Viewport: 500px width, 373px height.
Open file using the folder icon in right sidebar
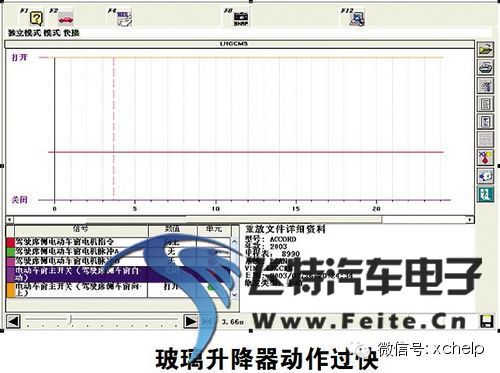click(x=485, y=50)
